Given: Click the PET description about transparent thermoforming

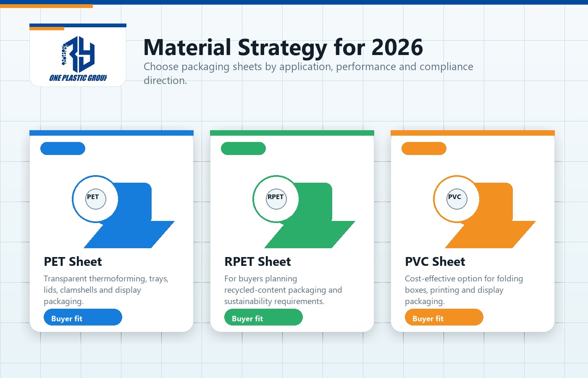Looking at the screenshot, I should pyautogui.click(x=106, y=290).
